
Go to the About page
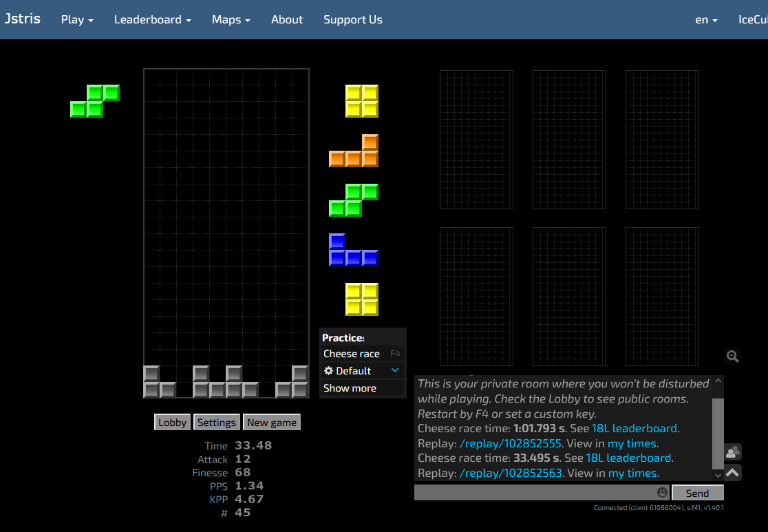tap(287, 19)
